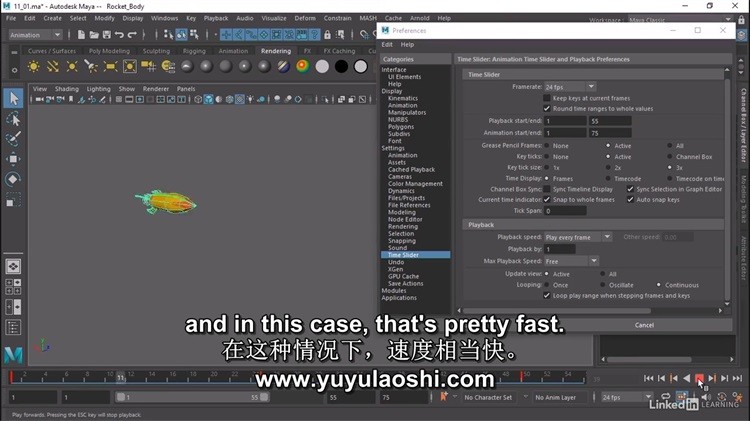
Task: Open the Animation menu set dropdown
Action: coord(35,35)
